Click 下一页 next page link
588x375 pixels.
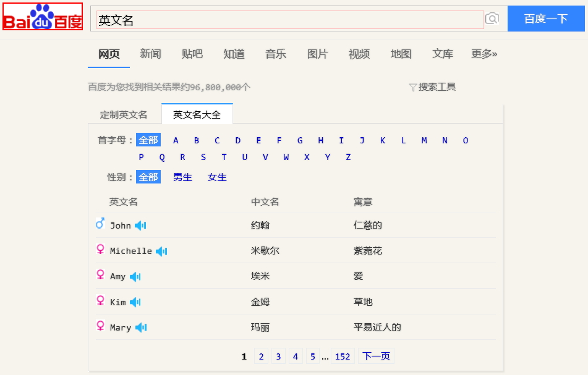(x=376, y=356)
